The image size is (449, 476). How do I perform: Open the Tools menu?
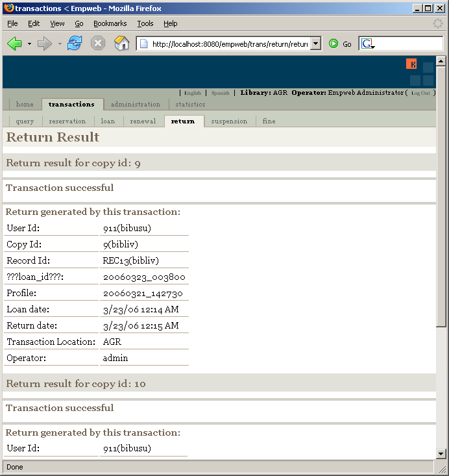pos(145,23)
